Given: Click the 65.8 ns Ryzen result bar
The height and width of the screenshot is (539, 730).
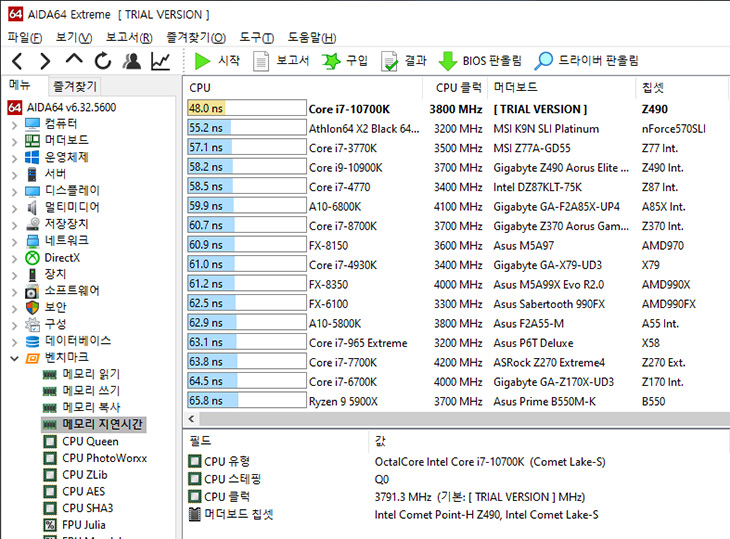Looking at the screenshot, I should tap(247, 401).
